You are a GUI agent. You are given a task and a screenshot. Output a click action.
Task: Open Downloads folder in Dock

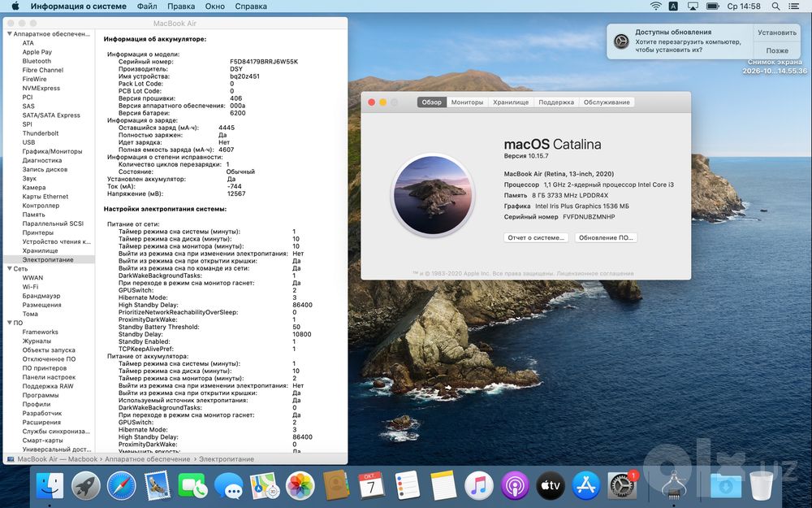(725, 486)
